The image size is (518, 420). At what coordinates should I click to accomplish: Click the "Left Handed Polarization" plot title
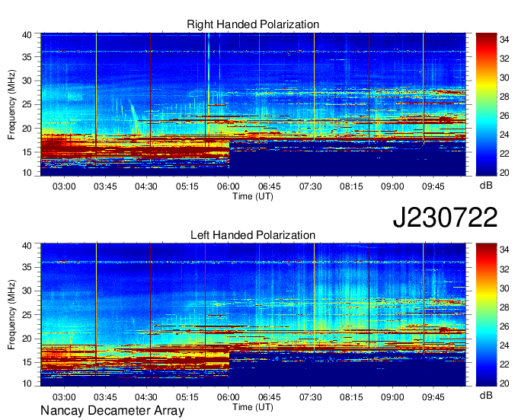click(x=253, y=235)
